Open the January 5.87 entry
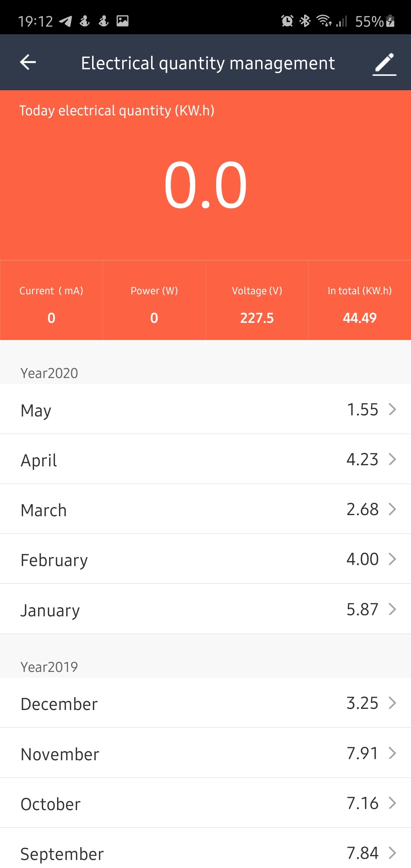411x868 pixels. coord(205,609)
